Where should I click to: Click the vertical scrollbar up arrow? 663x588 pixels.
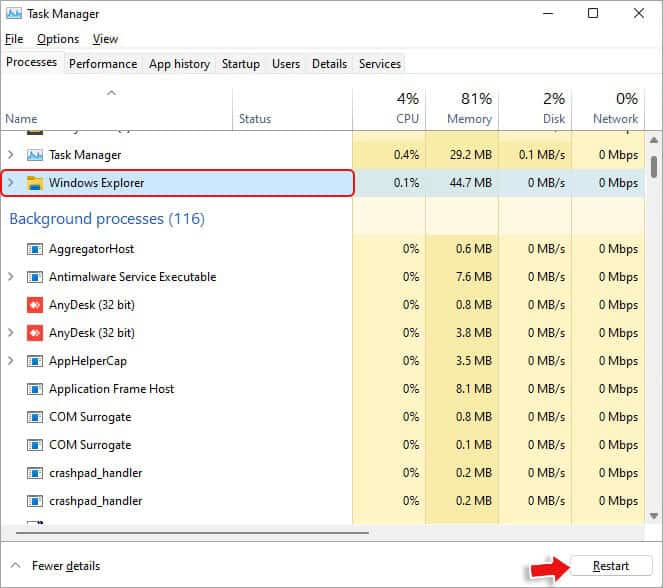[x=654, y=140]
